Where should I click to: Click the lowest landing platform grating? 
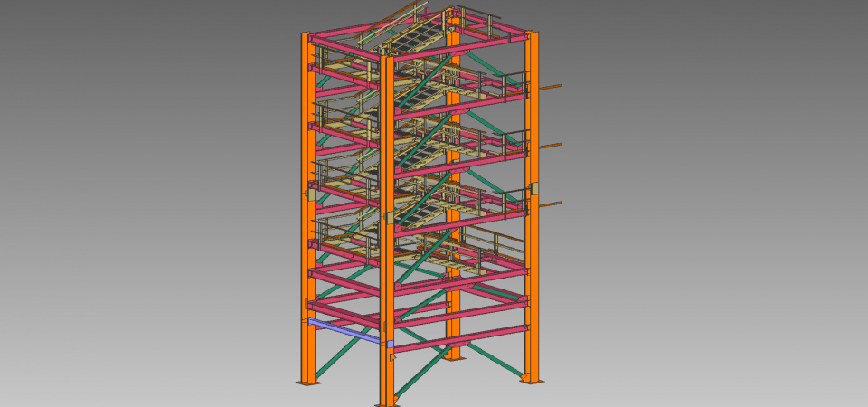coord(452,258)
